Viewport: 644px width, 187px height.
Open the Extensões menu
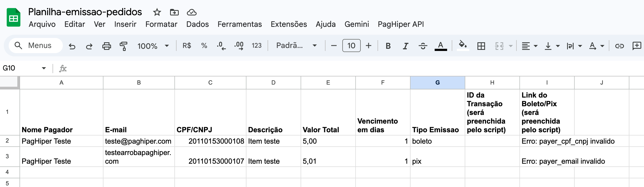pyautogui.click(x=289, y=24)
